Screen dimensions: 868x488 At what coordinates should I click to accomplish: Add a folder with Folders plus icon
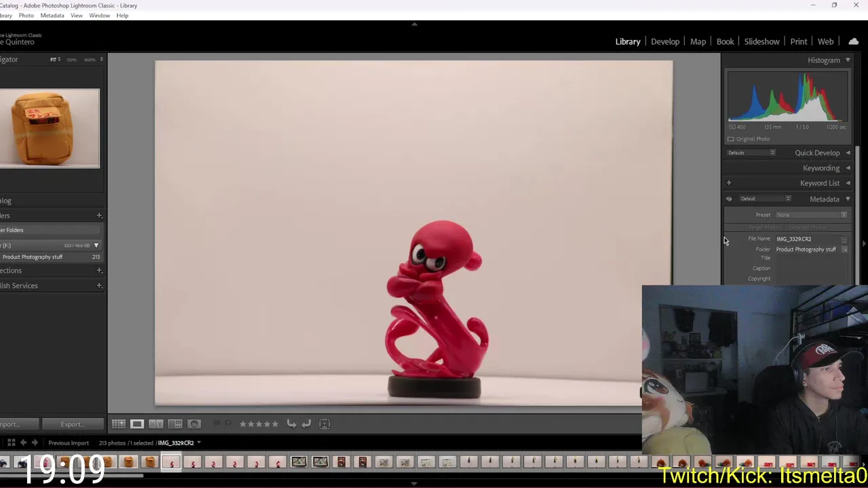(x=99, y=216)
